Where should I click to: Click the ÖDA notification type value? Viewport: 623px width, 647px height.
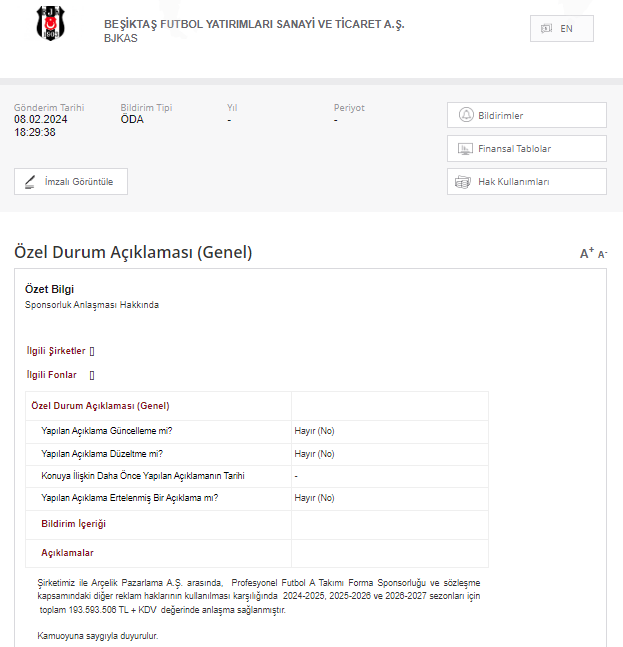(x=132, y=119)
